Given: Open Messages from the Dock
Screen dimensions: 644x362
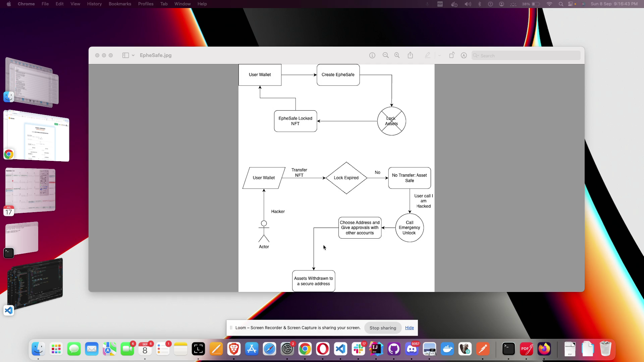Looking at the screenshot, I should [74, 349].
